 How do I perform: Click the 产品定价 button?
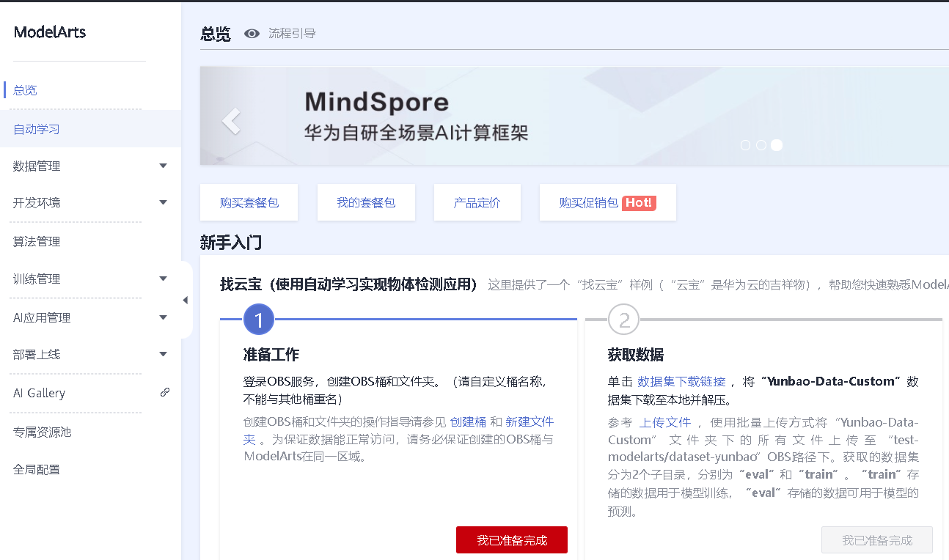point(477,202)
